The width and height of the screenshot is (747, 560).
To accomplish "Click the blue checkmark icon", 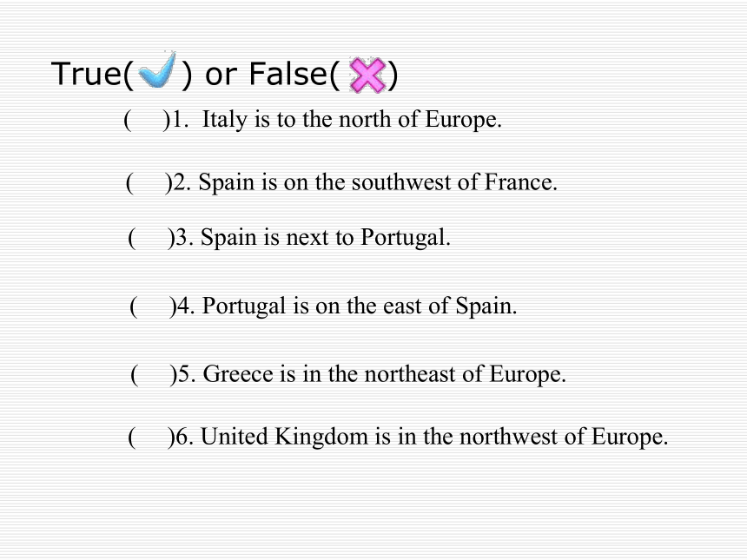I will point(156,70).
